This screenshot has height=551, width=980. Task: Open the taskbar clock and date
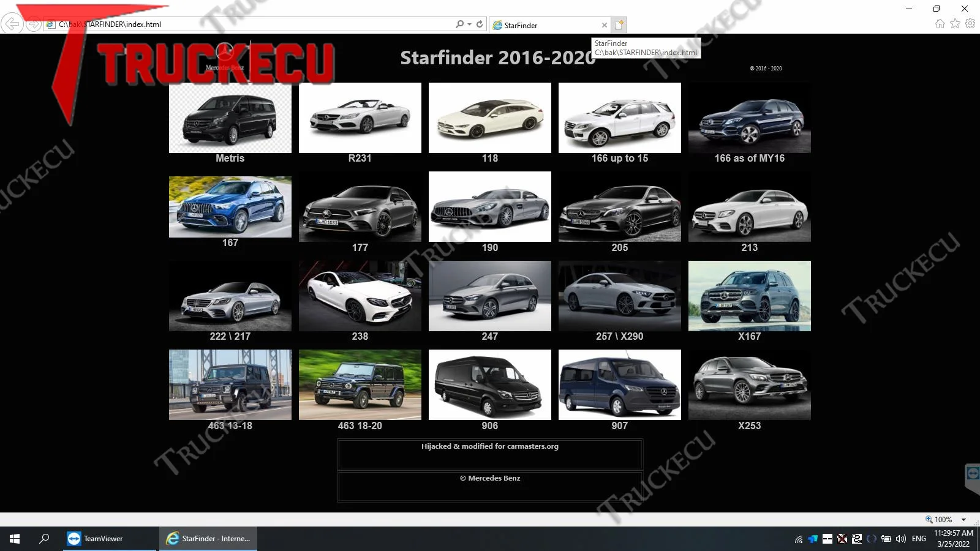[x=954, y=539]
